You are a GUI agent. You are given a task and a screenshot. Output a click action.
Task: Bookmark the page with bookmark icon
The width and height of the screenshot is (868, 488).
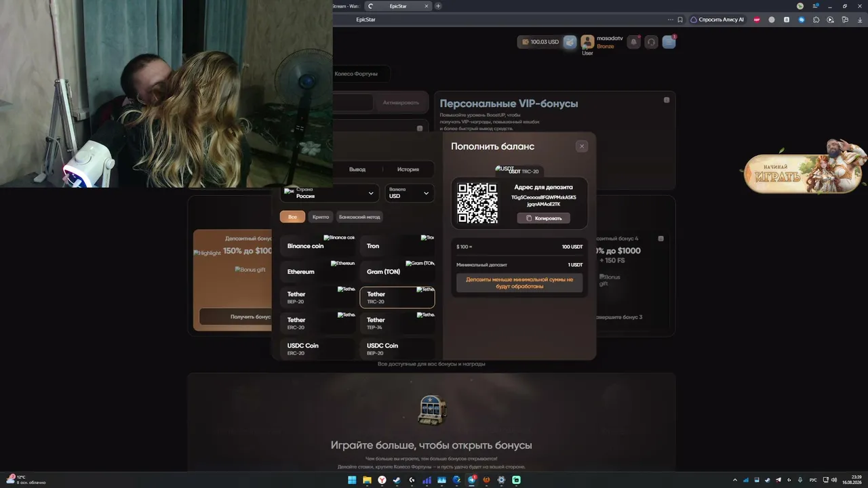pyautogui.click(x=680, y=20)
